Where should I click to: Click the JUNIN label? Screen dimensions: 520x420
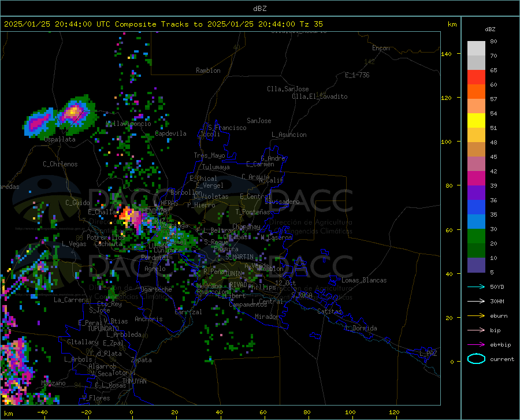233,274
